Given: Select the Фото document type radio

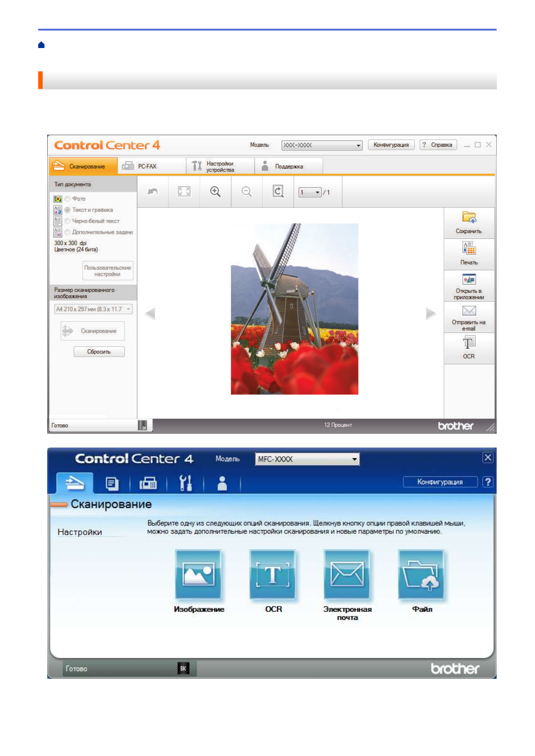Looking at the screenshot, I should click(68, 199).
